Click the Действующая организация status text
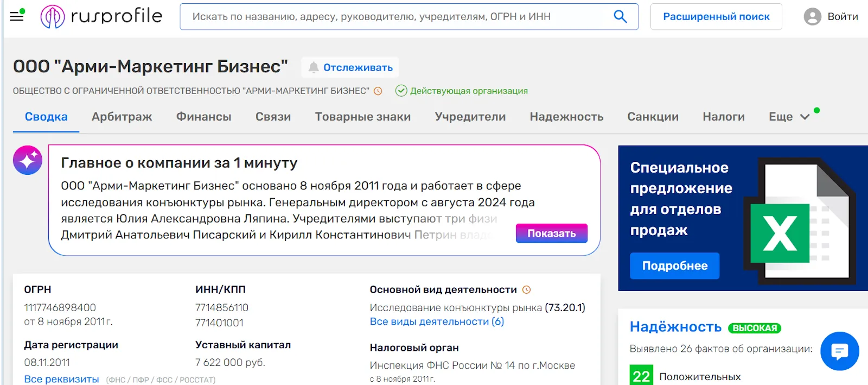The height and width of the screenshot is (385, 868). 469,91
